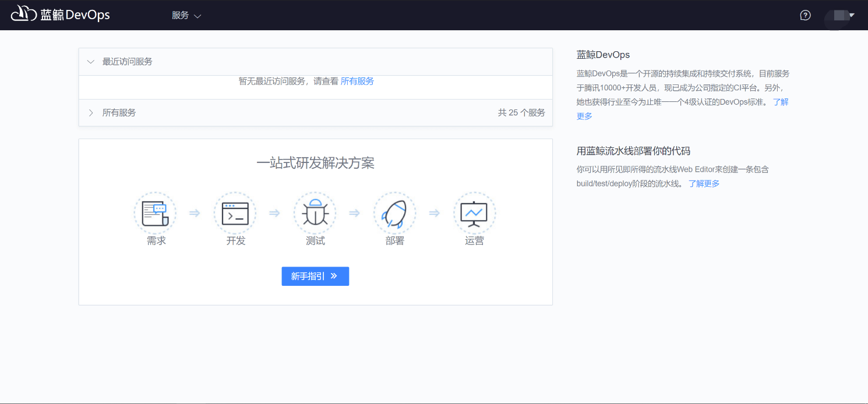Open the 服务 dropdown menu
Image resolution: width=868 pixels, height=404 pixels.
click(186, 16)
